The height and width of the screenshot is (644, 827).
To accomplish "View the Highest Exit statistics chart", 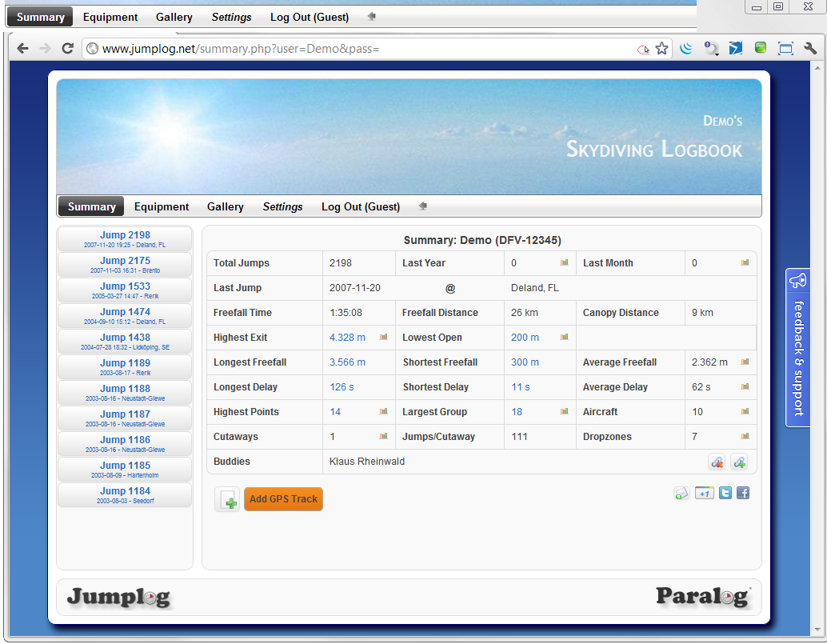I will (x=383, y=337).
